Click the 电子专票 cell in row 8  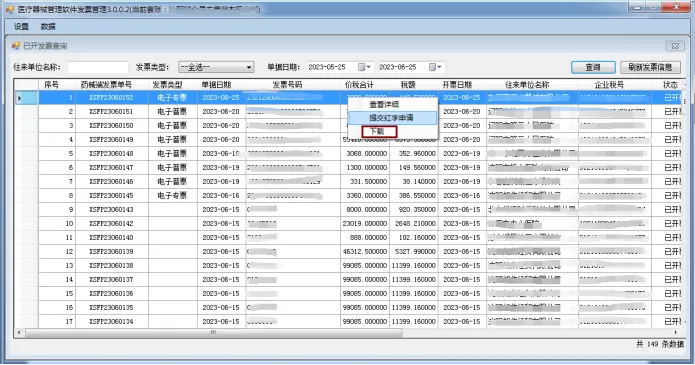[172, 195]
